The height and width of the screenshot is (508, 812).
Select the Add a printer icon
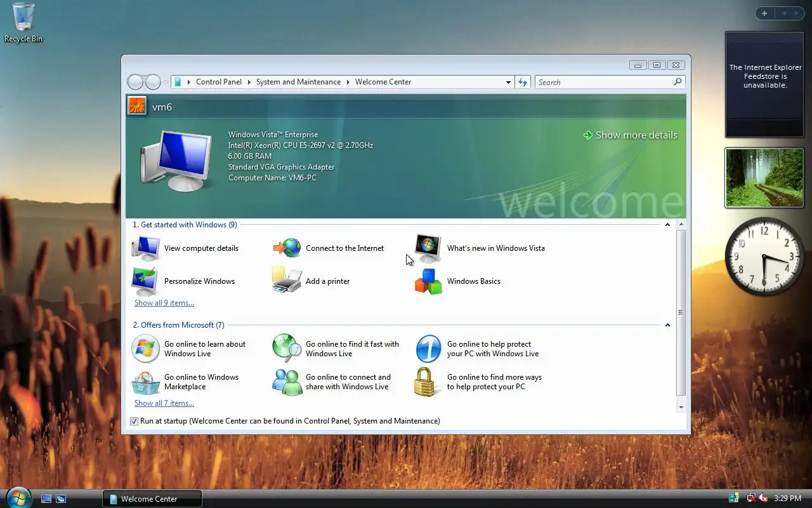[x=287, y=281]
